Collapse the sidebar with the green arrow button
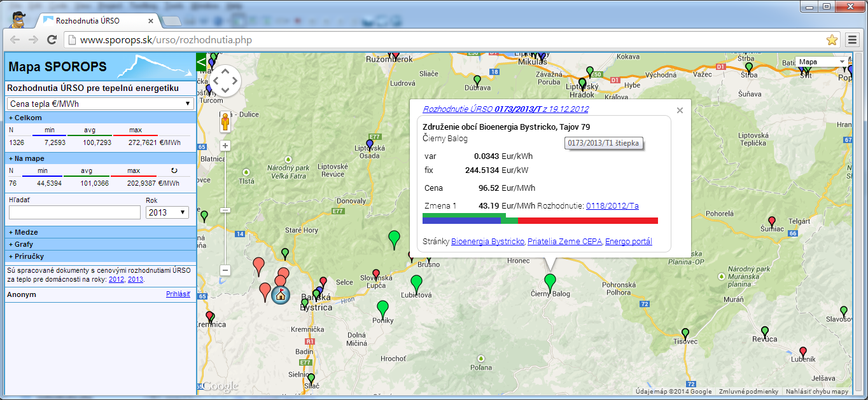This screenshot has height=400, width=868. tap(202, 62)
